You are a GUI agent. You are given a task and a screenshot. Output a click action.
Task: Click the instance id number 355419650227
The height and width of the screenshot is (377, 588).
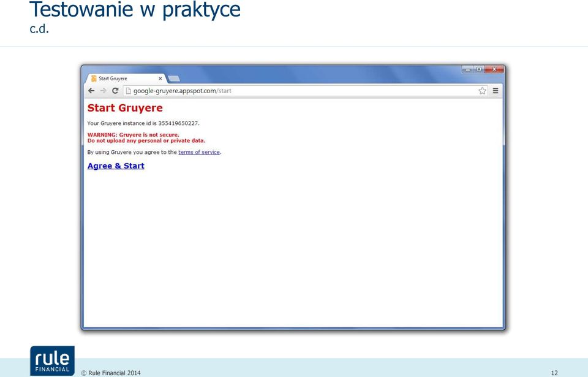point(178,123)
